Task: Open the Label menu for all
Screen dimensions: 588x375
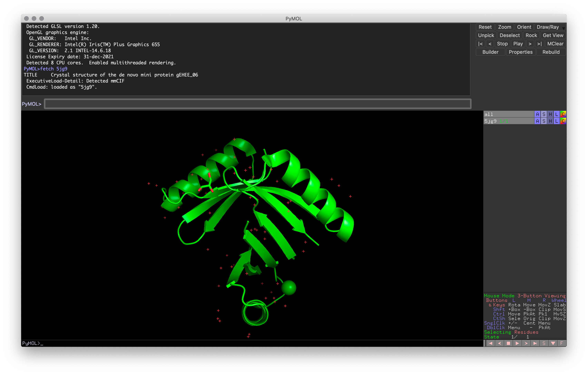Action: click(x=556, y=114)
